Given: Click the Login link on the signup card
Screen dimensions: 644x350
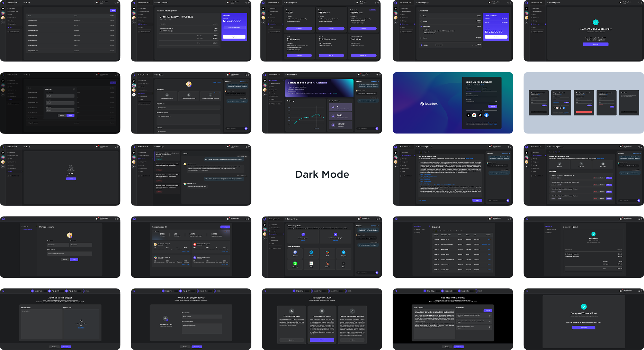Looking at the screenshot, I should (482, 85).
